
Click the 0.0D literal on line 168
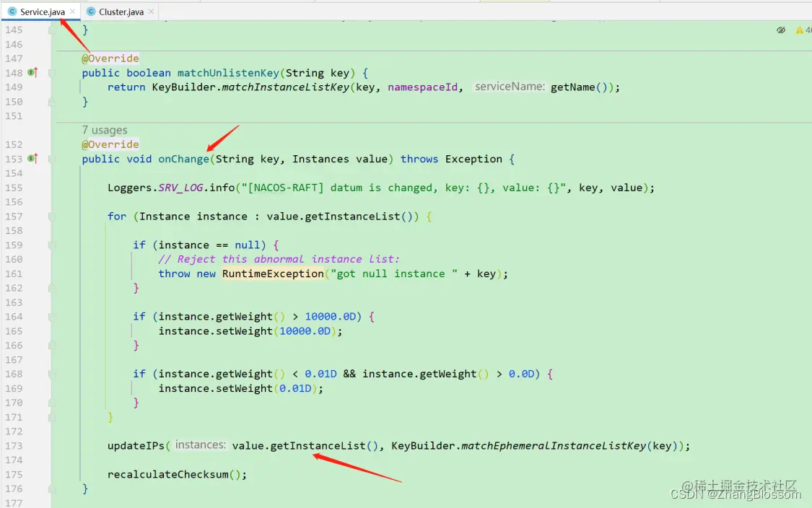(521, 374)
